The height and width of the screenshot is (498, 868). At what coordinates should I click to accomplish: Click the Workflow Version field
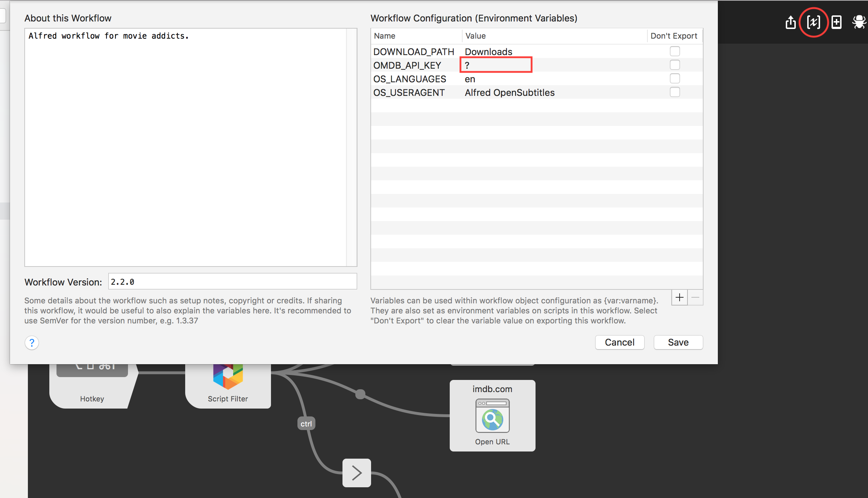[232, 282]
